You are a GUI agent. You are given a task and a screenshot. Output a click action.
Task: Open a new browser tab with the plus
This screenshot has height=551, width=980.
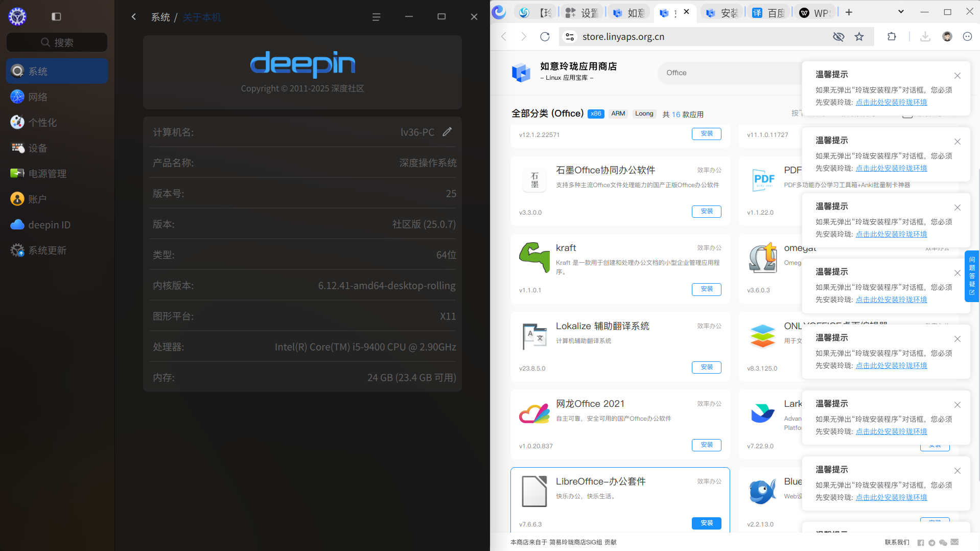[x=849, y=12]
